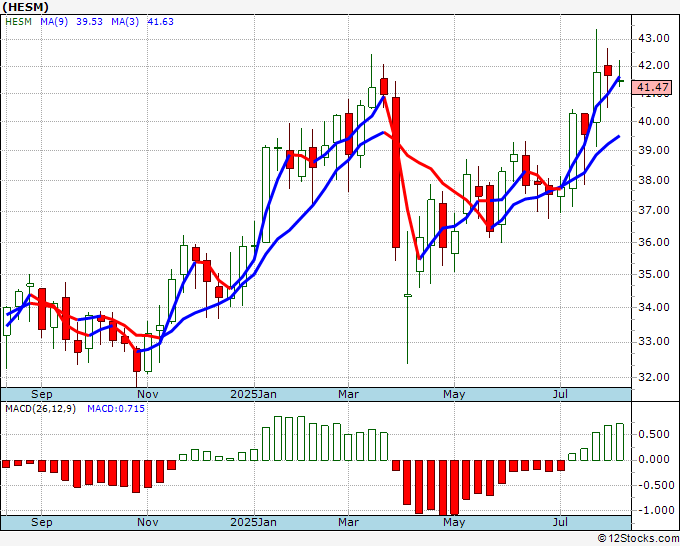Click the 0.000 MACD axis label

[656, 459]
